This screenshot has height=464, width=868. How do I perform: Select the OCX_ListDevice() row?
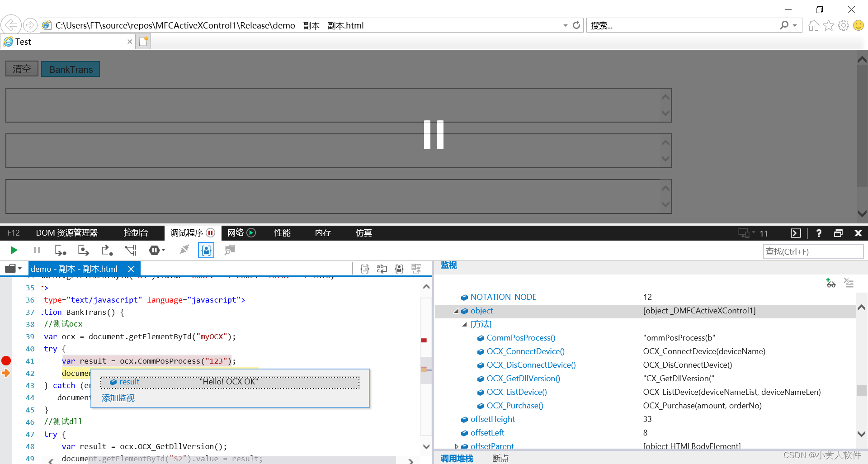pos(645,392)
